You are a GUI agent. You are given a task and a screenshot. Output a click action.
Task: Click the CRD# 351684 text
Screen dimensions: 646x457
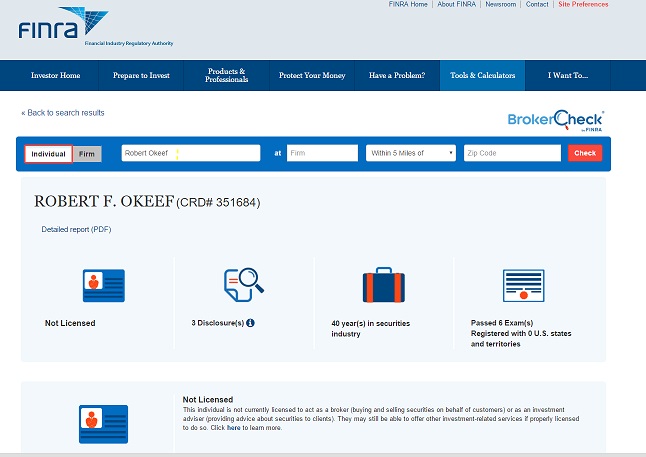coord(218,202)
